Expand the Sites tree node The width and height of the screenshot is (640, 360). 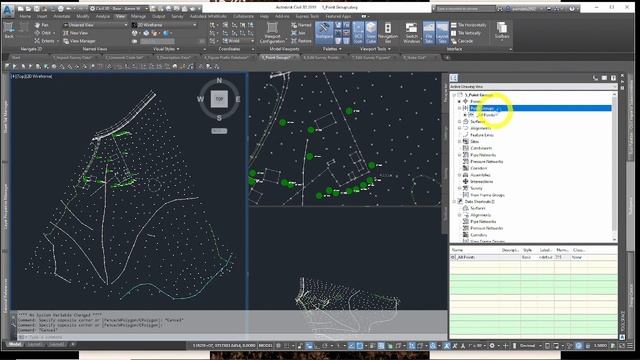coord(460,142)
